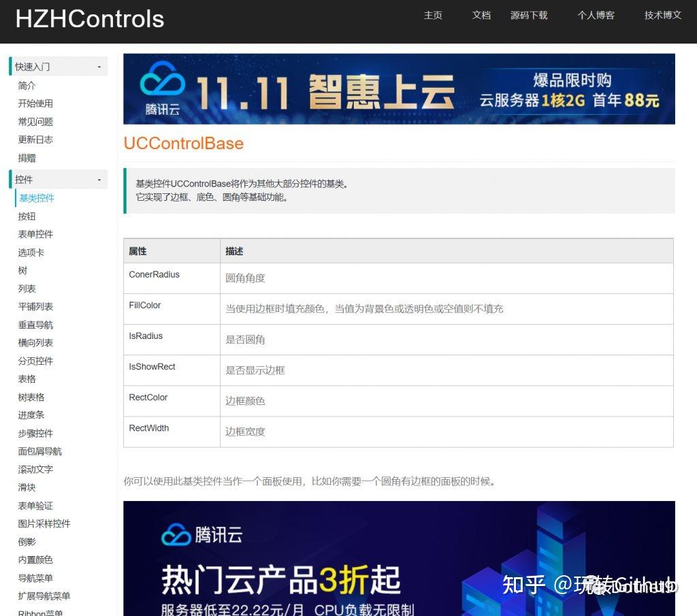This screenshot has width=697, height=616.
Task: Click the 热门云产品3折起 banner ad
Action: click(x=399, y=559)
